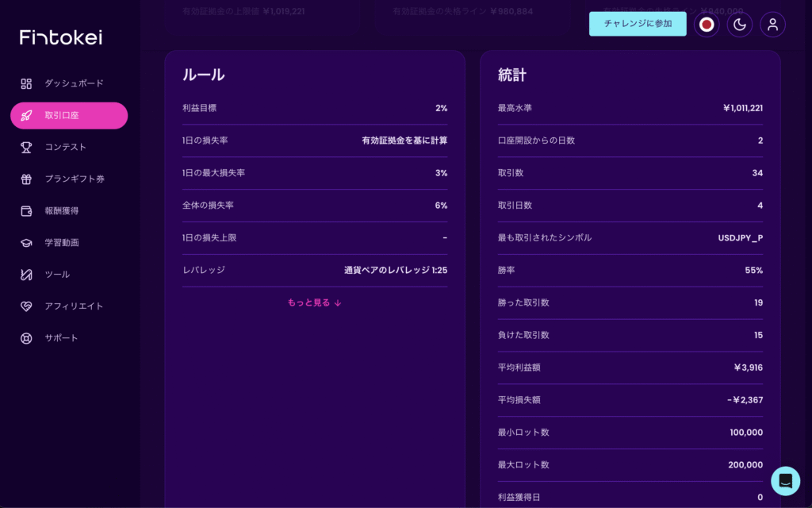This screenshot has height=508, width=812.
Task: Open ダッシュボード menu item
Action: (74, 83)
